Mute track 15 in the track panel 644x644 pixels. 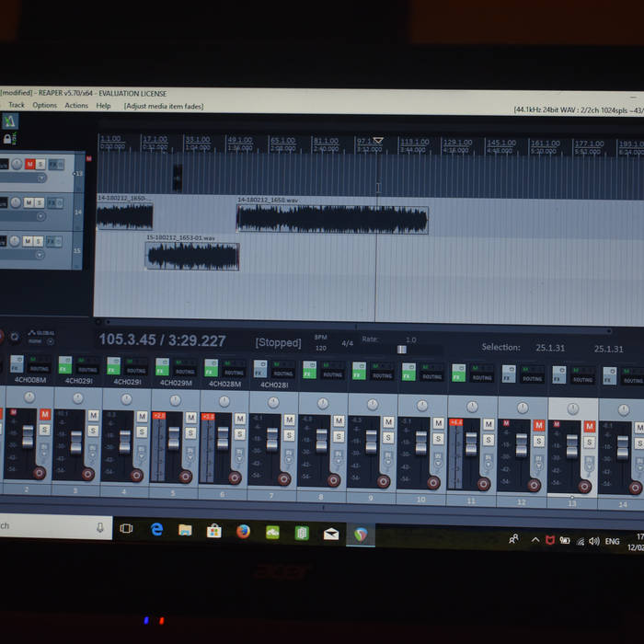(29, 241)
